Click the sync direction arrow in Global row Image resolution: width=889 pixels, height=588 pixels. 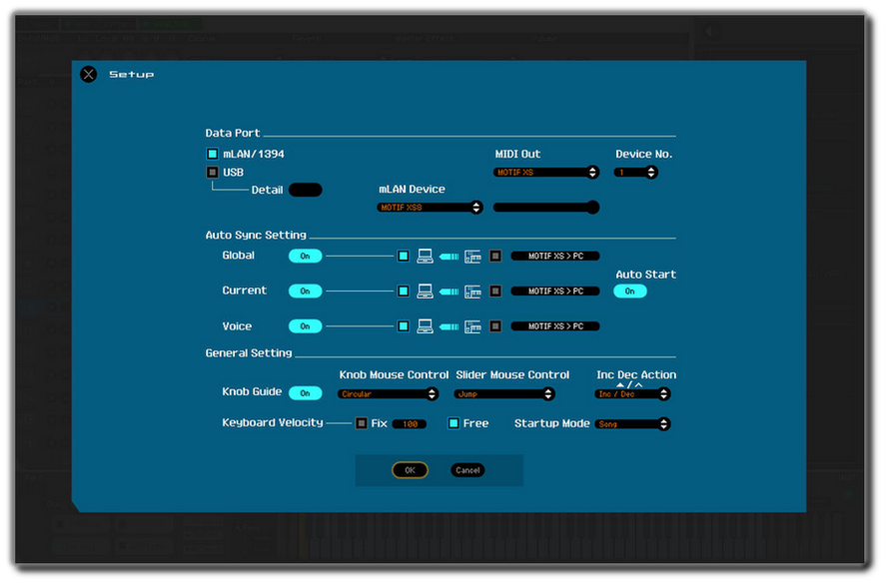[448, 257]
